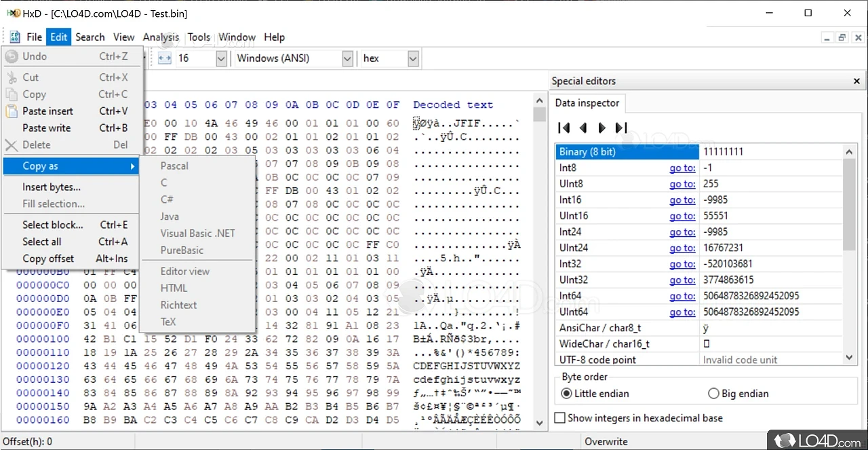The width and height of the screenshot is (868, 450).
Task: Click go to link for Int8
Action: (x=682, y=168)
